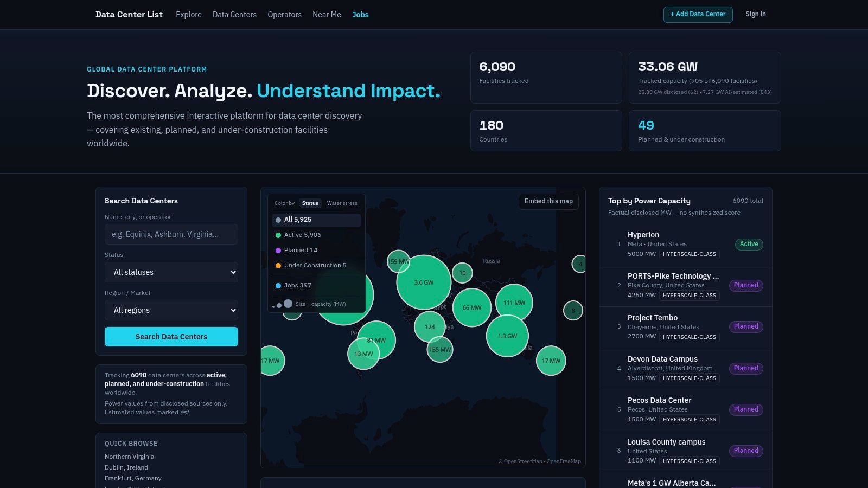Toggle the All 5,925 legend filter
868x488 pixels.
[x=316, y=220]
